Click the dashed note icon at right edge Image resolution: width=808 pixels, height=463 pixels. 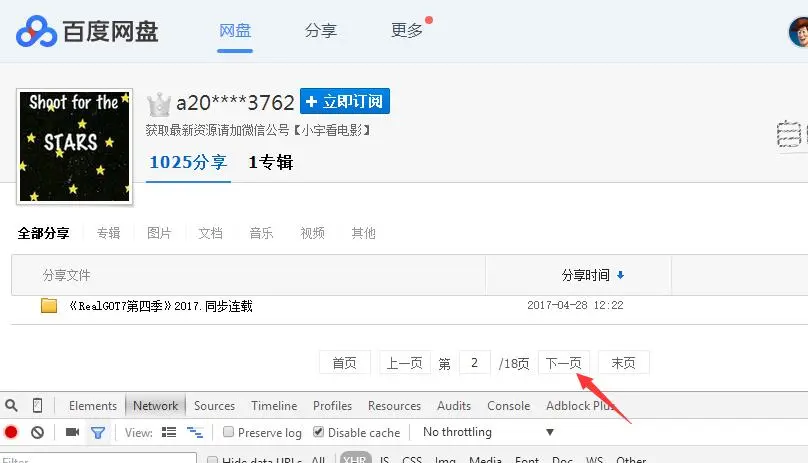coord(789,134)
